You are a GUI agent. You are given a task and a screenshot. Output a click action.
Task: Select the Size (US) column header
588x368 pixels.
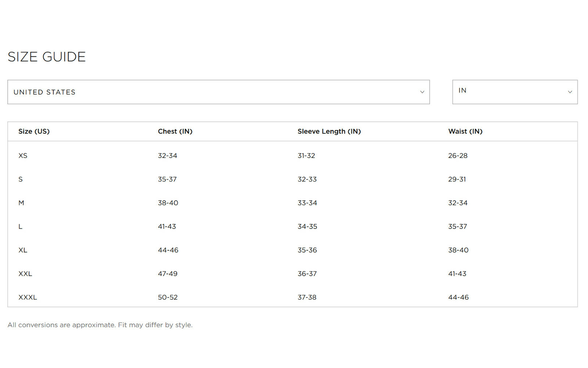(34, 131)
